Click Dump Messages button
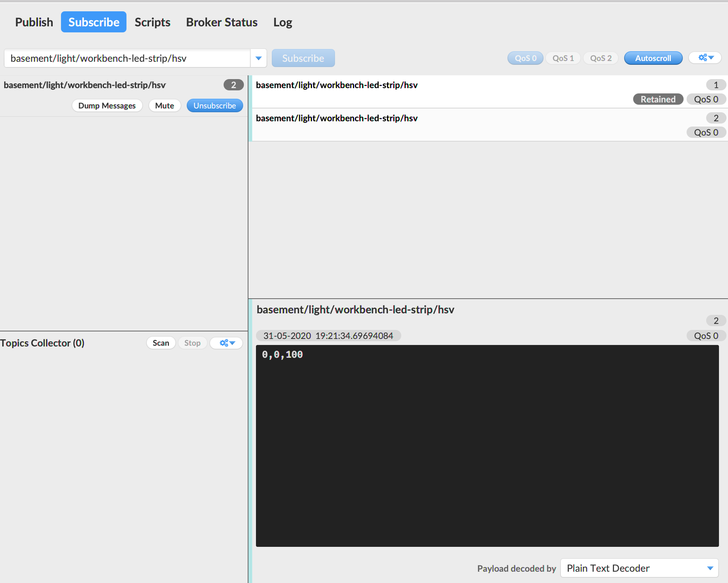Viewport: 728px width, 583px height. pos(107,105)
